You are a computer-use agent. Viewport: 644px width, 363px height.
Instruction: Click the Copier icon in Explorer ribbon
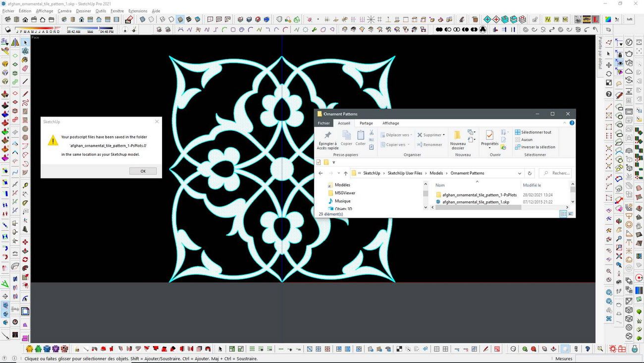coord(347,138)
